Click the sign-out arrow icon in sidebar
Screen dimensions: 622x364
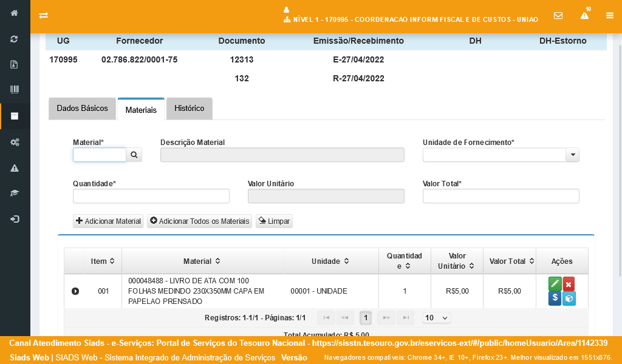(15, 219)
